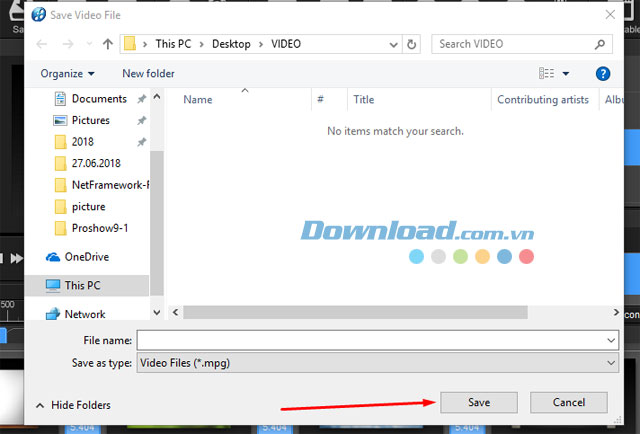
Task: Click the file list horizontal scrollbar thumb
Action: (355, 312)
